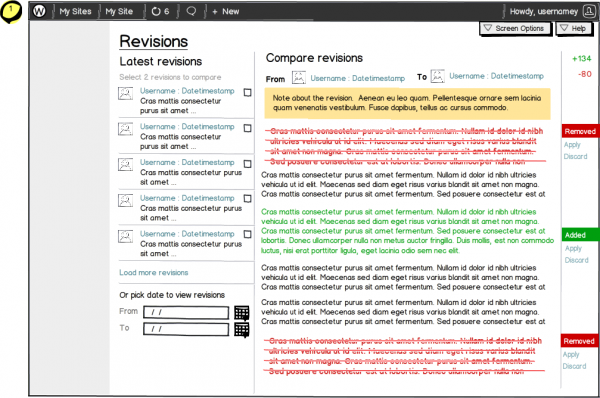Open fourth revision's Username : Datetimestamp link

(187, 198)
